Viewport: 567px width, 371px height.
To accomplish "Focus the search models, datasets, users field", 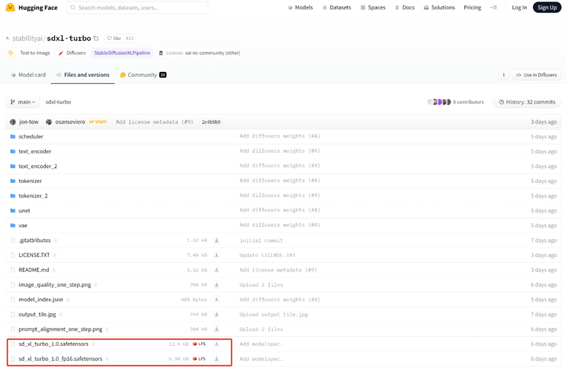I will pyautogui.click(x=137, y=7).
